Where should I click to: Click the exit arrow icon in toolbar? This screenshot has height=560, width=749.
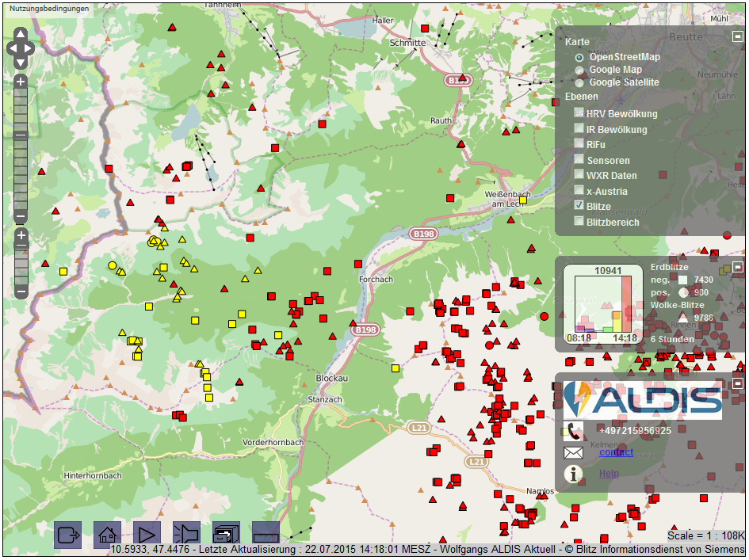[67, 535]
